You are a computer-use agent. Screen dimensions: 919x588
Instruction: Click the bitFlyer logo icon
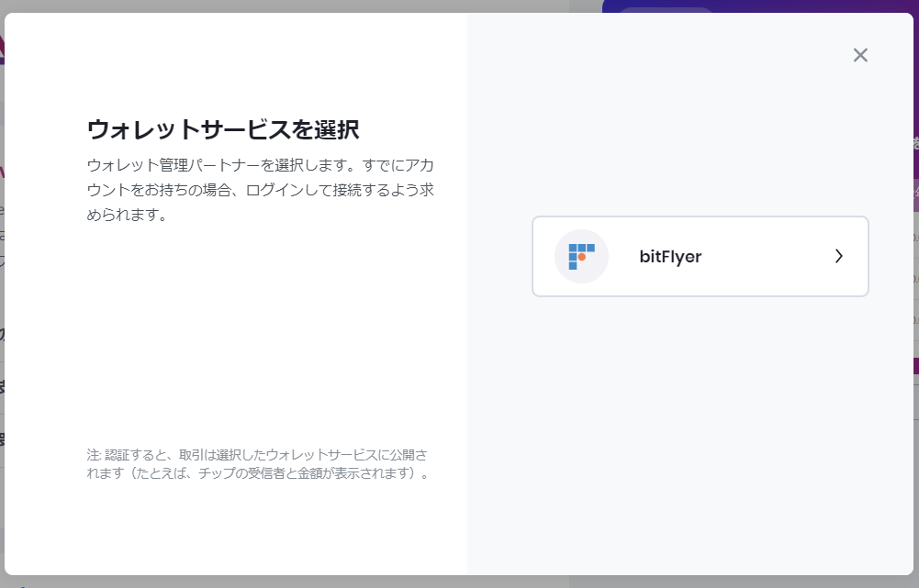(x=581, y=257)
